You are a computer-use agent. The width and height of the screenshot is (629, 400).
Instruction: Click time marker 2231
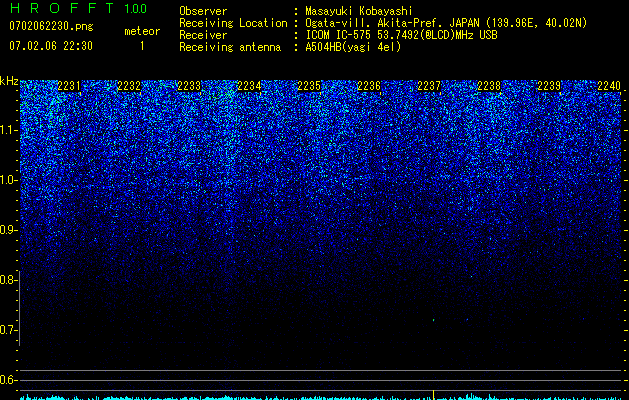click(69, 86)
